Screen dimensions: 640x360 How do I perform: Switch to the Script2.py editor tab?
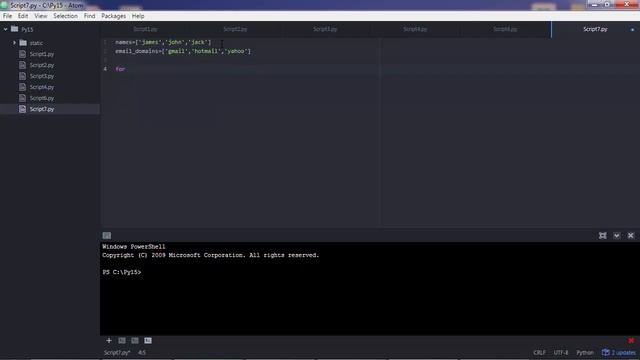[x=235, y=29]
